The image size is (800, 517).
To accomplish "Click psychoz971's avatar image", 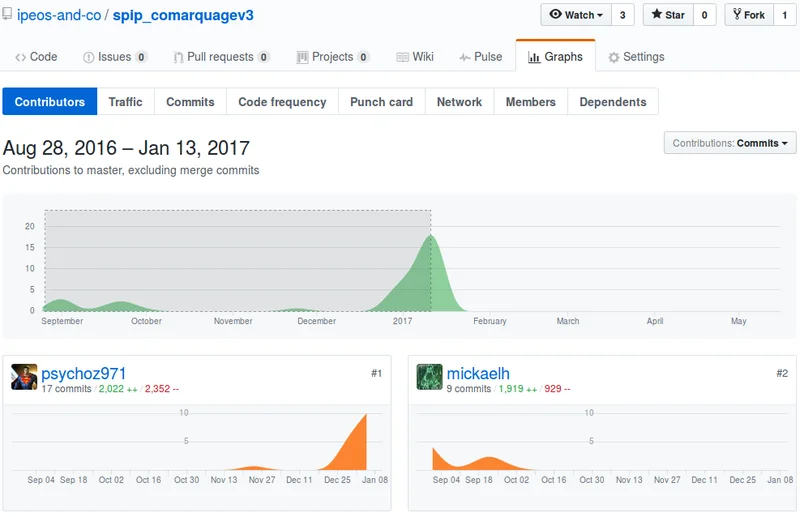I will pos(24,377).
